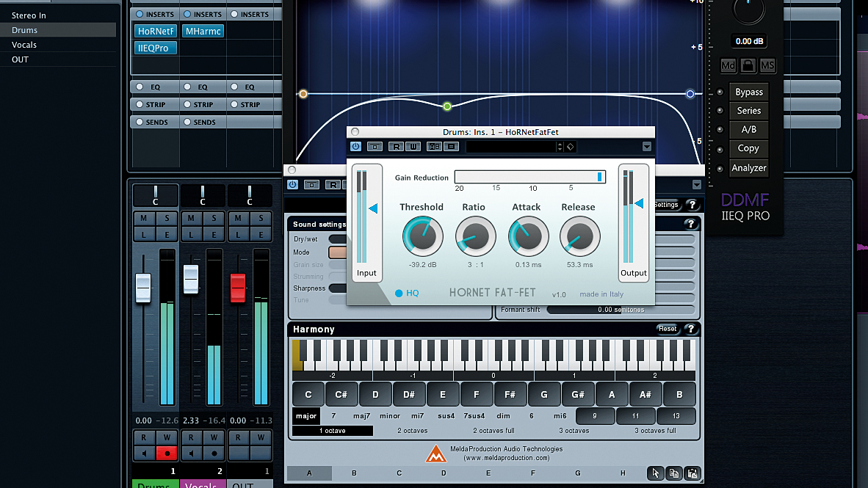Screen dimensions: 868x488
Task: Select the F# note button in Harmony
Action: coord(510,395)
